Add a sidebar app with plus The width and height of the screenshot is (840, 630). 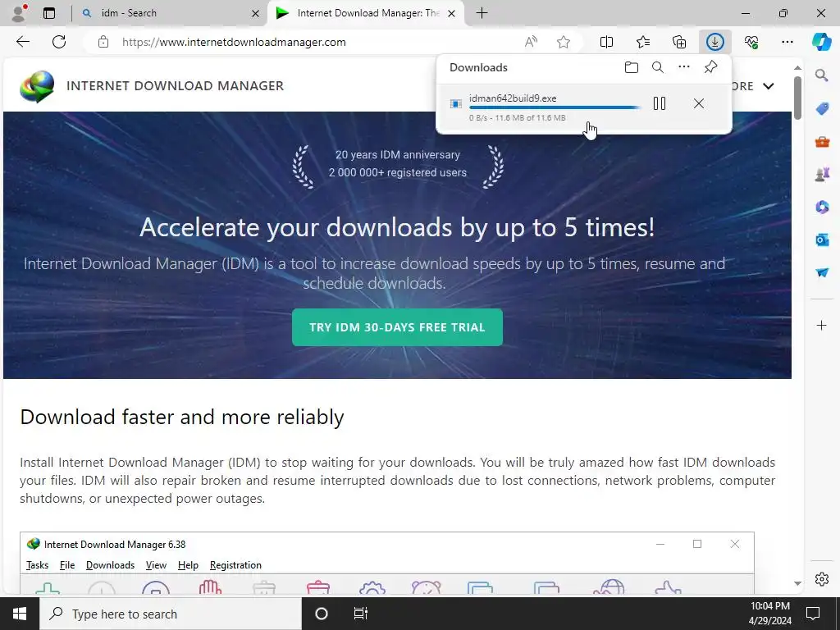(822, 325)
